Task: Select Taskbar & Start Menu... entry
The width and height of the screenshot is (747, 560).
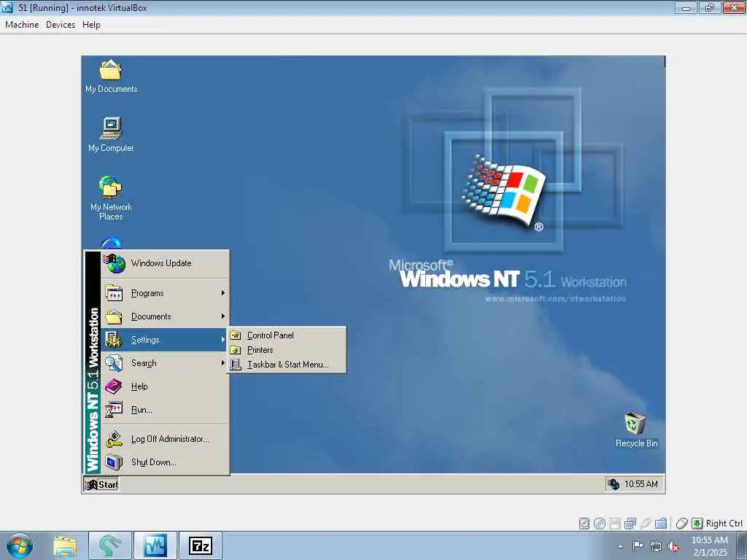Action: coord(286,365)
